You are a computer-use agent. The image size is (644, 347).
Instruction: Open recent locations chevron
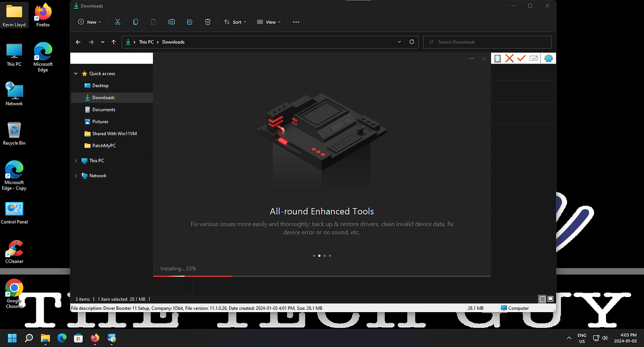click(103, 42)
